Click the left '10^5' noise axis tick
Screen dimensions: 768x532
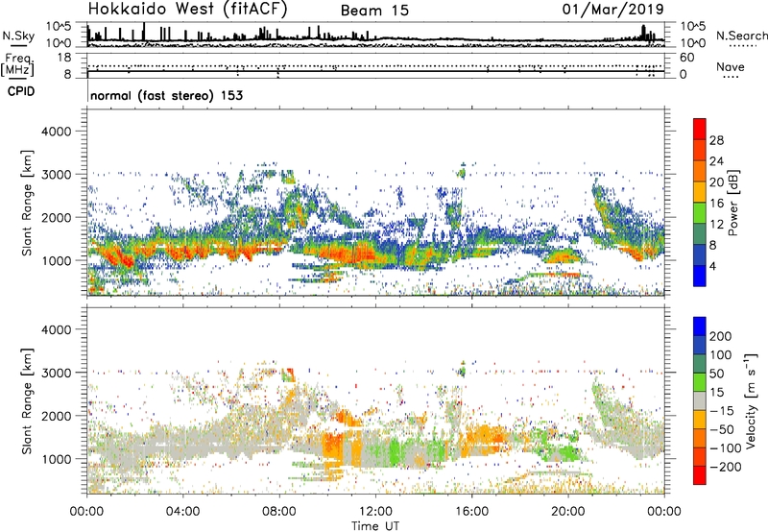click(59, 27)
